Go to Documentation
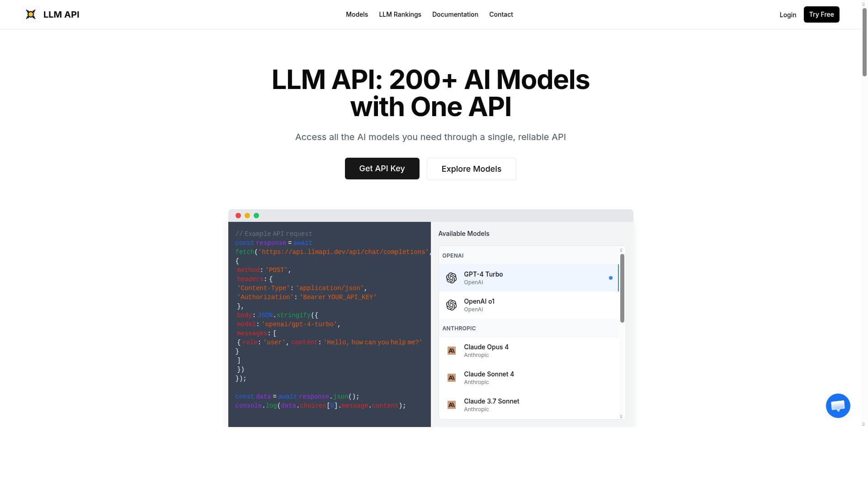This screenshot has width=868, height=488. click(455, 14)
